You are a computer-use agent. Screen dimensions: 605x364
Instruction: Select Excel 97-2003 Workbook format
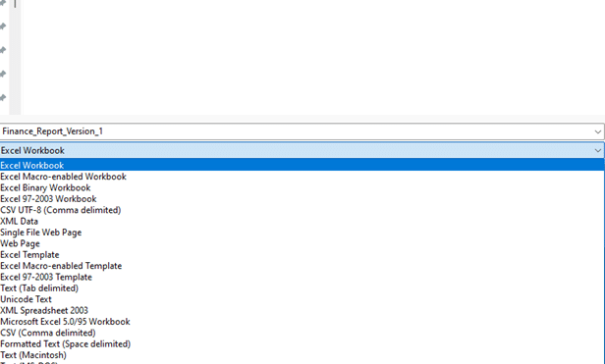(x=302, y=199)
